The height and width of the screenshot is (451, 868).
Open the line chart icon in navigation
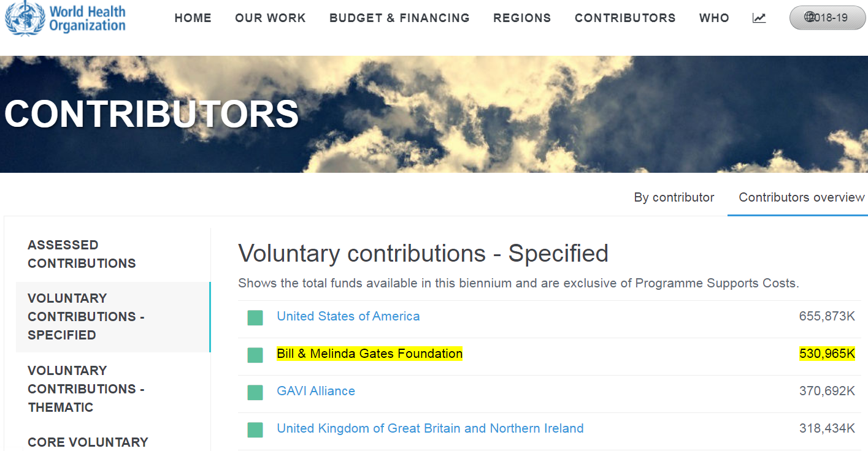(759, 18)
